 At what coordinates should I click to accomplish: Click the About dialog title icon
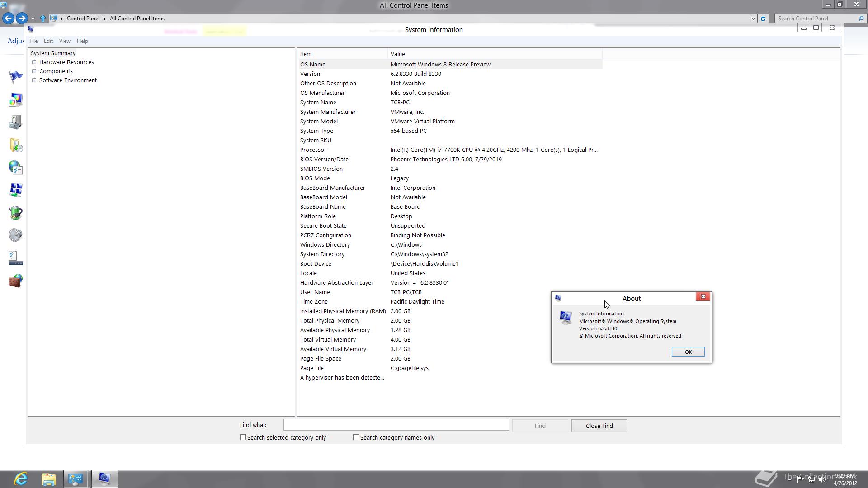[558, 298]
